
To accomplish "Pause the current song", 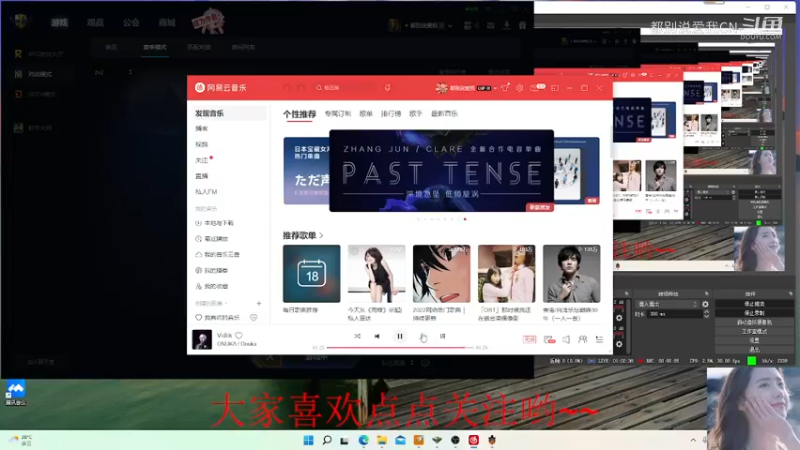I will click(399, 336).
